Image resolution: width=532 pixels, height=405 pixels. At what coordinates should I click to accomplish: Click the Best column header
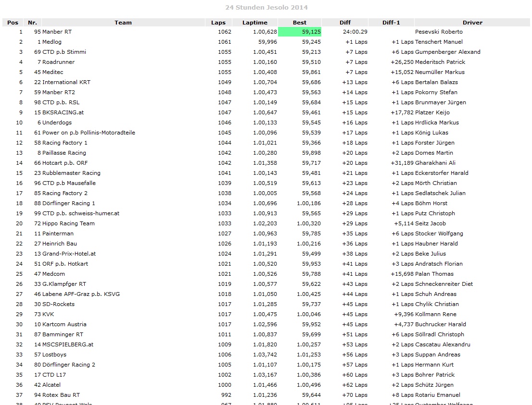(299, 23)
